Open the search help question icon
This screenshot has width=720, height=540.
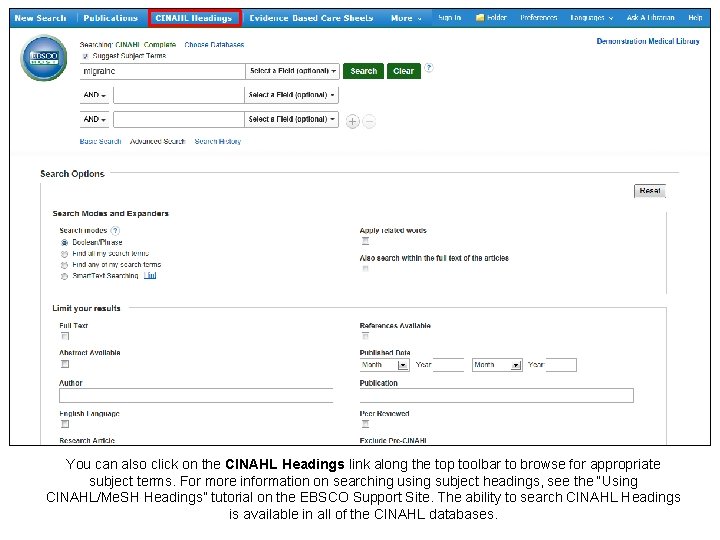pyautogui.click(x=428, y=68)
